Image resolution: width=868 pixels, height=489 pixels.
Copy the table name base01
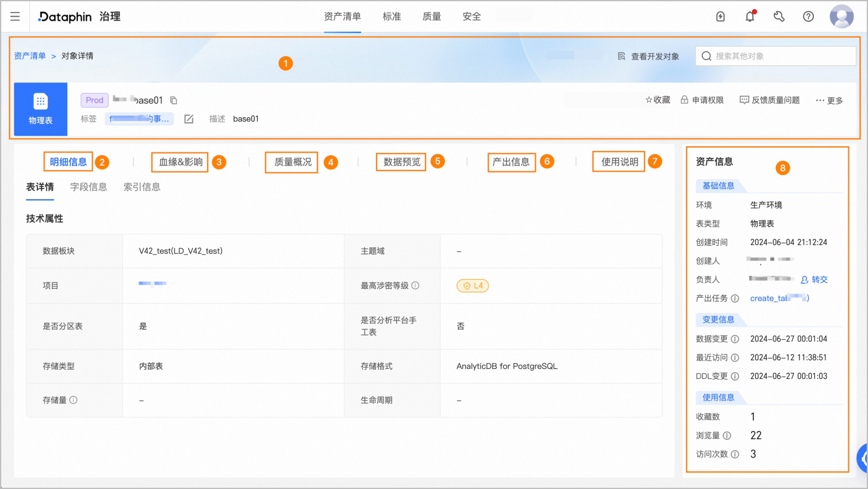click(173, 100)
